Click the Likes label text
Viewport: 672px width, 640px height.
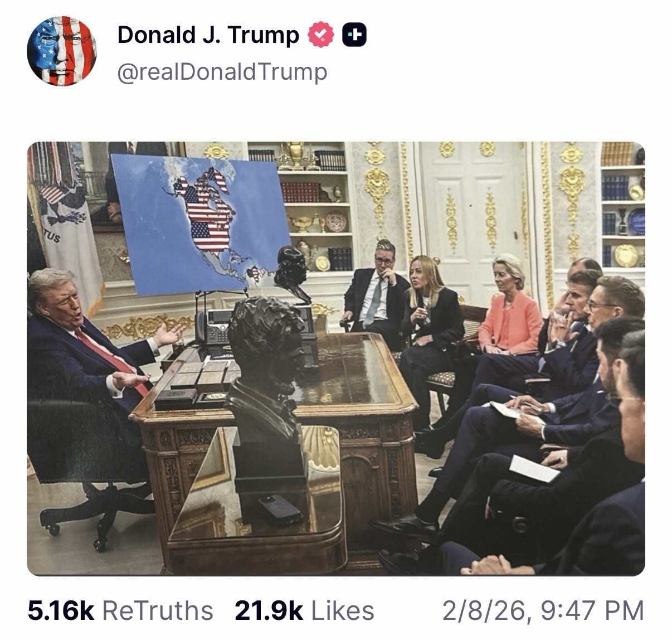[x=343, y=610]
